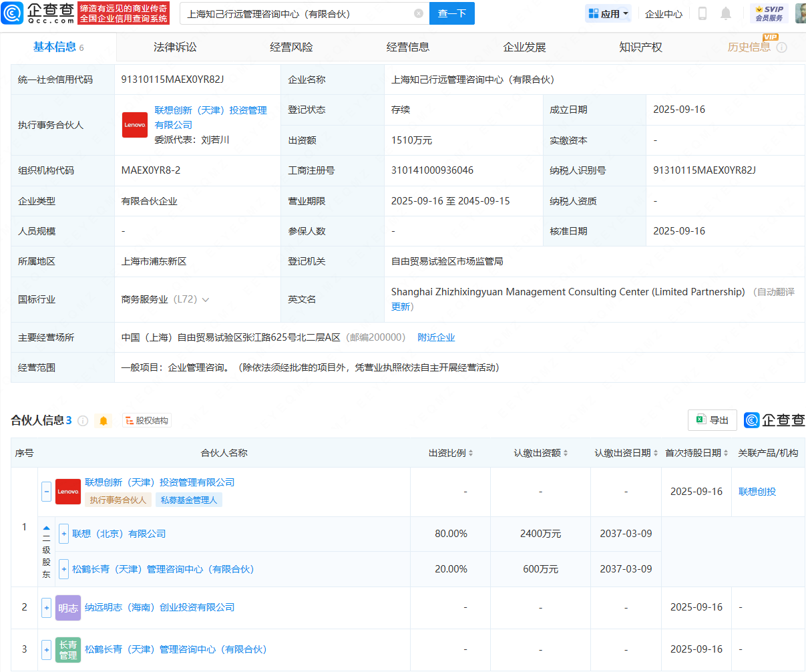Viewport: 806px width, 672px height.
Task: Click the company name search input field
Action: [x=297, y=13]
